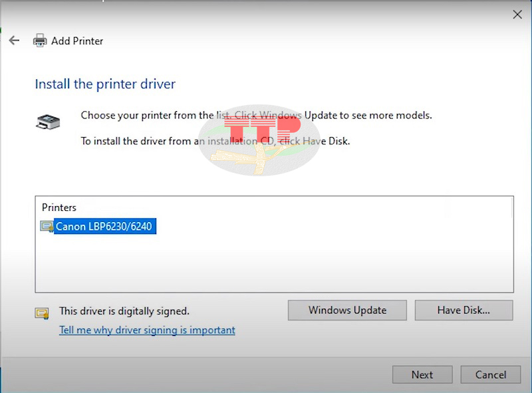Highlight the Canon LBP6230/6240 label text
This screenshot has width=532, height=393.
tap(104, 226)
